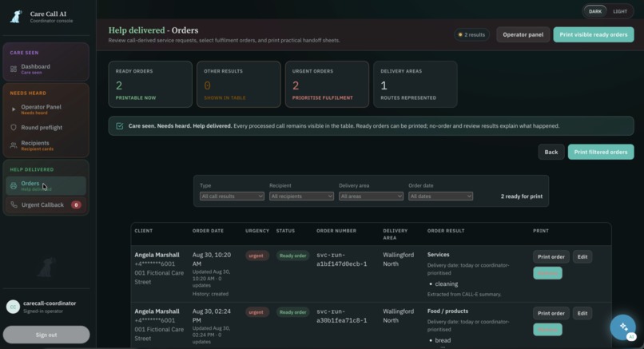Click the CLIENT column header
Image resolution: width=644 pixels, height=349 pixels.
tap(143, 231)
